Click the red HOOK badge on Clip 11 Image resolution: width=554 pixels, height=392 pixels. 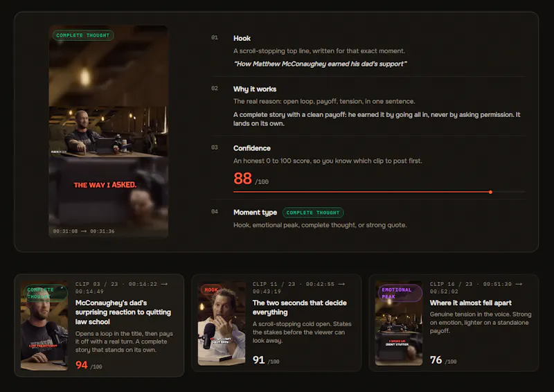tap(211, 290)
